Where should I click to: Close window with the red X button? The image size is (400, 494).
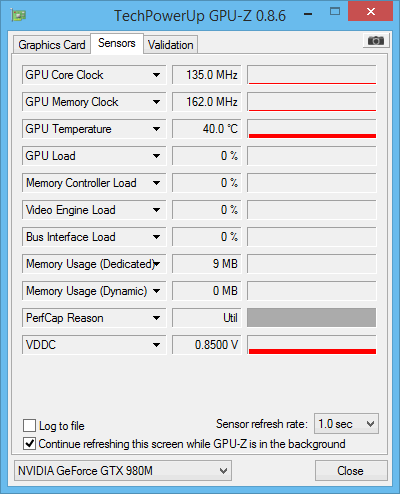[370, 12]
